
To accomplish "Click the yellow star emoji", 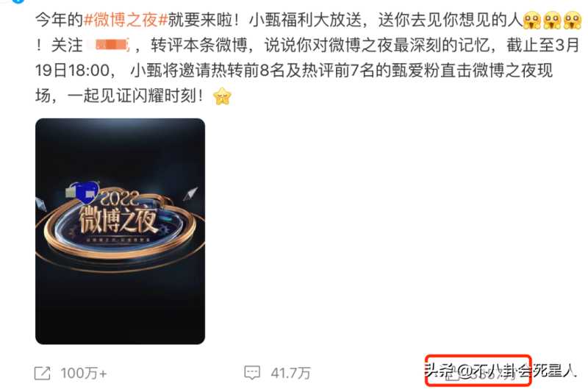I will tap(222, 96).
